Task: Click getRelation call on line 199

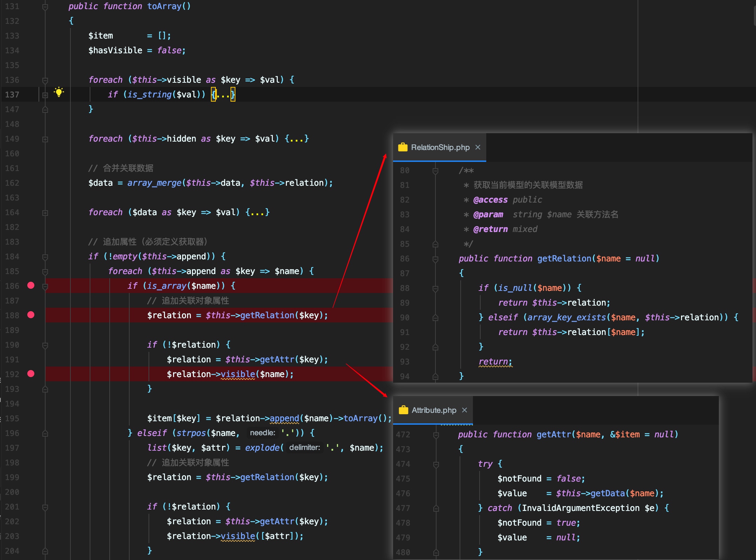Action: coord(267,477)
